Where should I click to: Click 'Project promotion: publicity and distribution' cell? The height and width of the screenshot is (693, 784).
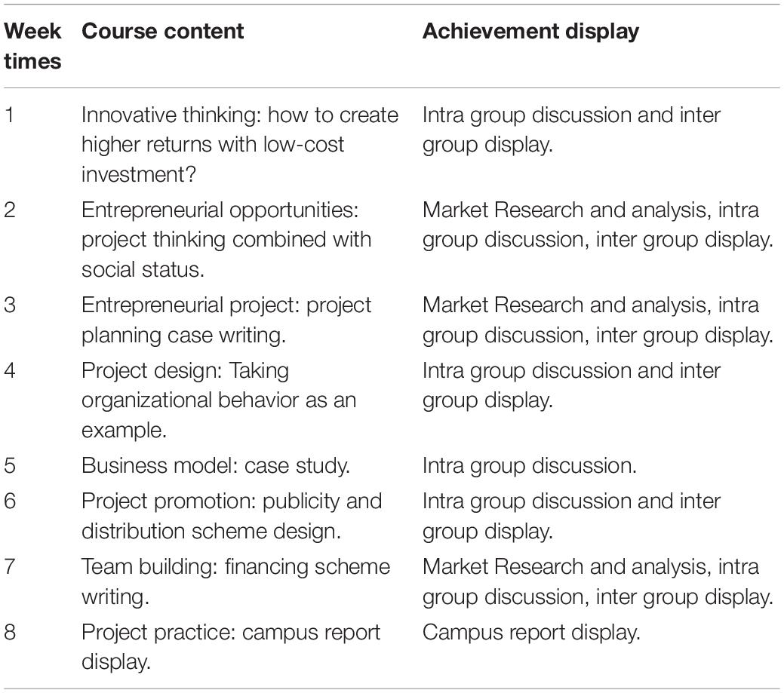[x=232, y=516]
